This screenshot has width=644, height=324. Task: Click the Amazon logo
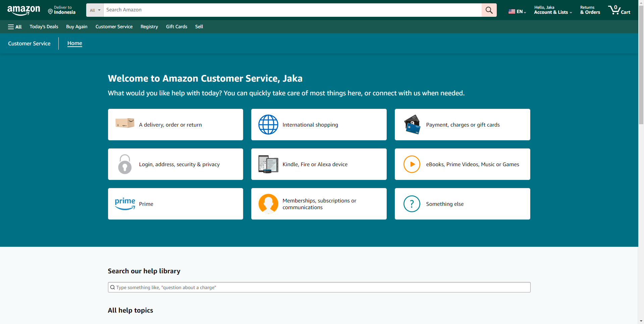coord(23,10)
